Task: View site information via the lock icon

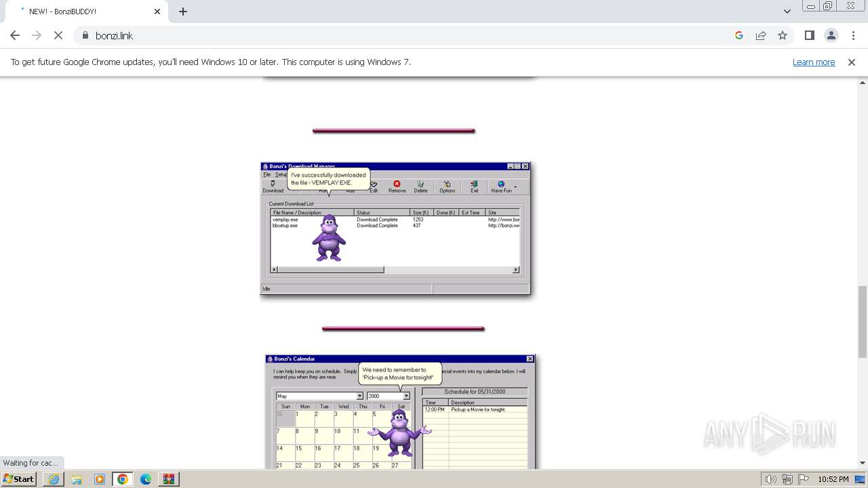Action: 85,35
